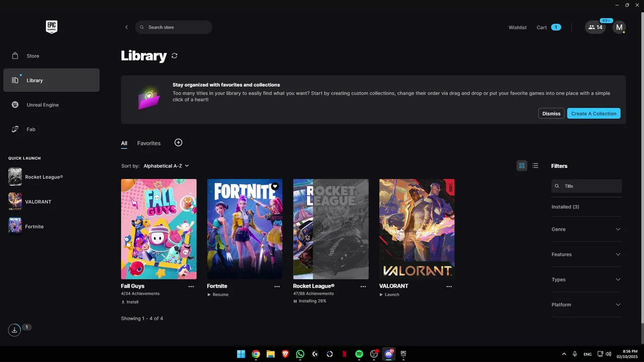The image size is (644, 362).
Task: Filter by Installed (3)
Action: (x=565, y=207)
